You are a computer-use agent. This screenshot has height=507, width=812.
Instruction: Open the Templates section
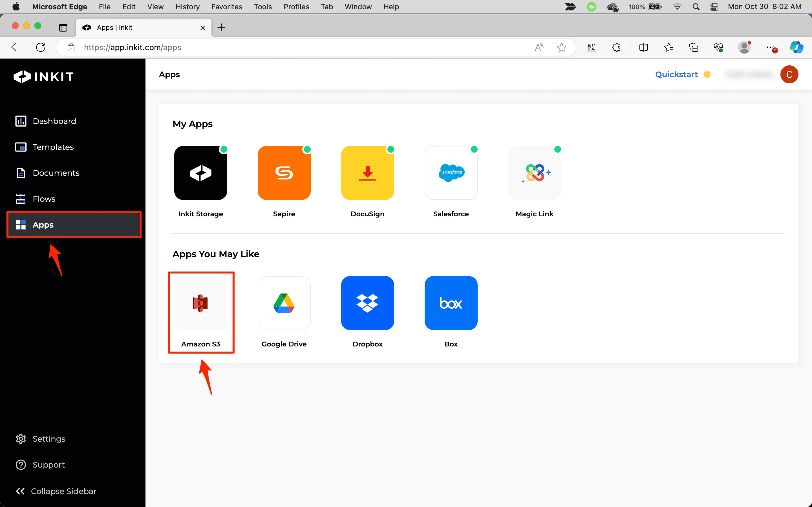click(x=53, y=147)
